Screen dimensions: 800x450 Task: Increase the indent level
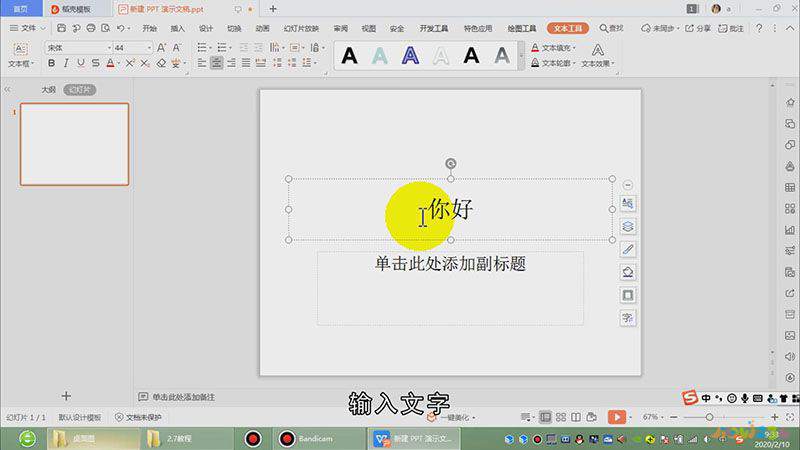point(259,47)
